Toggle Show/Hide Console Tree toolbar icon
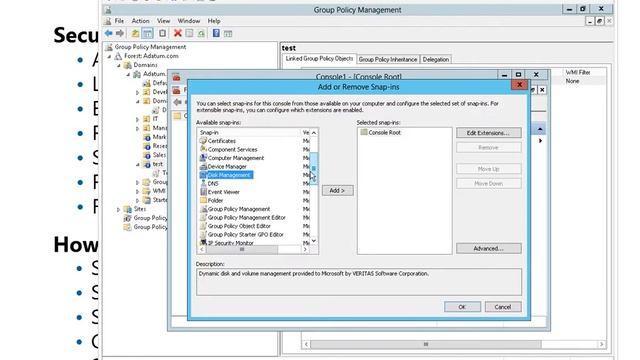640x360 pixels. (x=147, y=33)
